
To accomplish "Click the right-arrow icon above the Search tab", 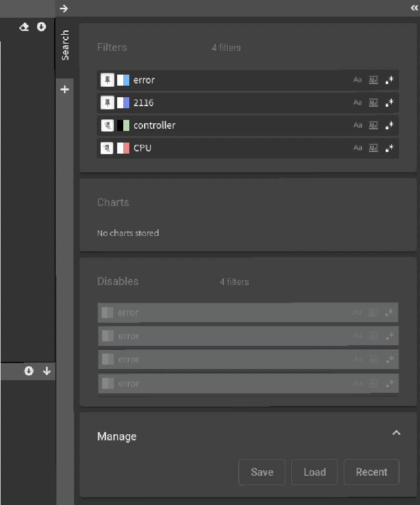I will click(x=65, y=8).
